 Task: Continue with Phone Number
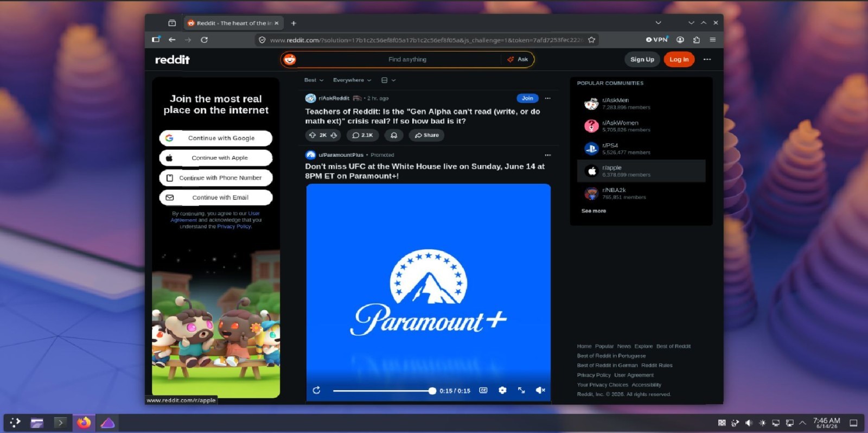click(216, 178)
